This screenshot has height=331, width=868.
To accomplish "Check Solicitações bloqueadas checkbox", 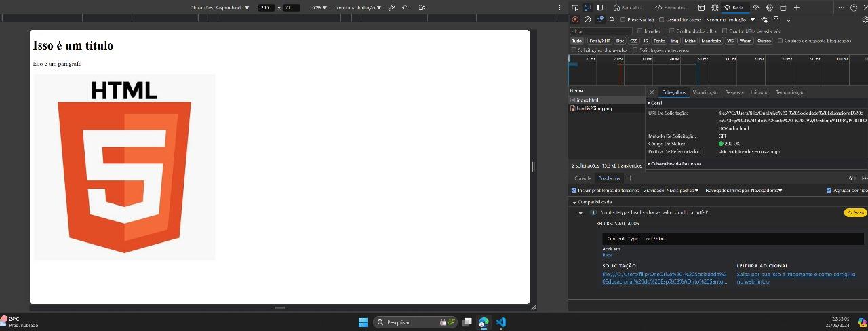I will (574, 50).
